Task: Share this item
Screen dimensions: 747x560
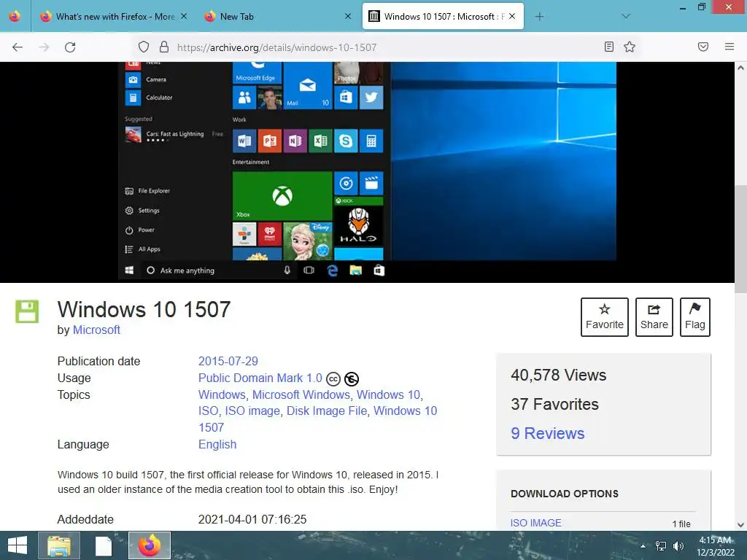Action: click(654, 317)
